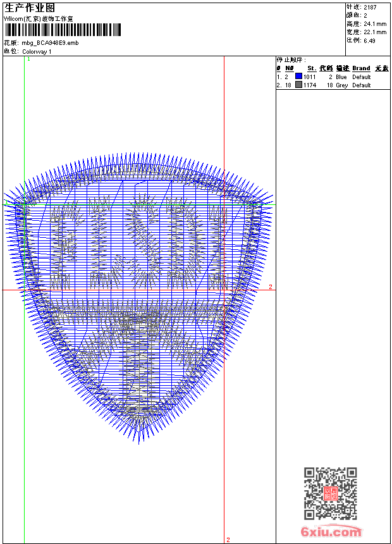
Task: Click the 生产作业图 worksheet title
Action: coord(30,8)
